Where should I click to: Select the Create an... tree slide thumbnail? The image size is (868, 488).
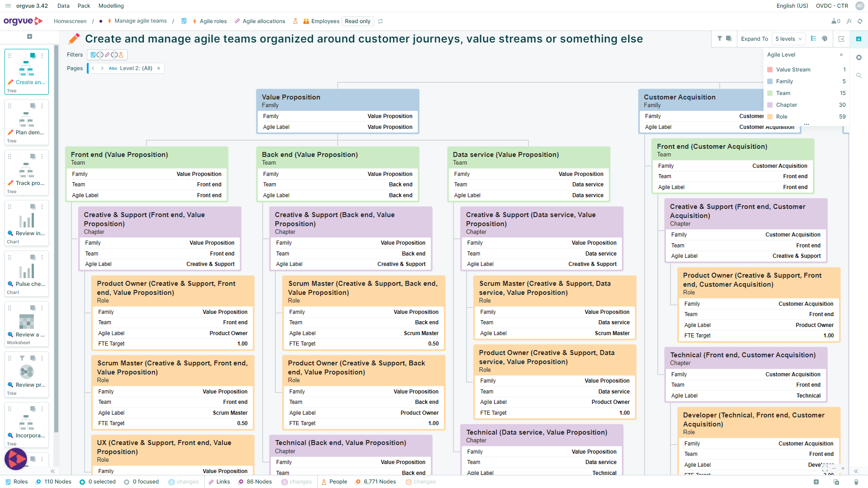coord(27,71)
